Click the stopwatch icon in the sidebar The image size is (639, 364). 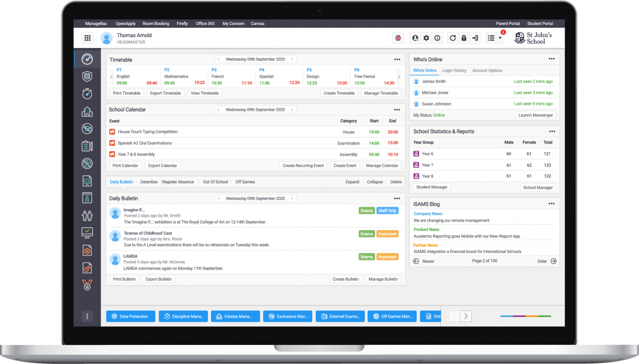coord(87,94)
